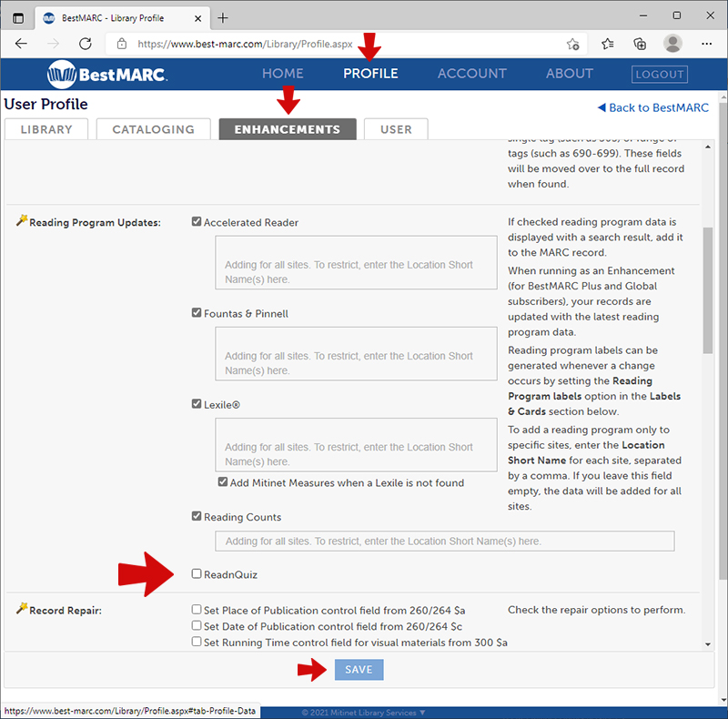
Task: View site information via the lock icon
Action: pyautogui.click(x=122, y=44)
